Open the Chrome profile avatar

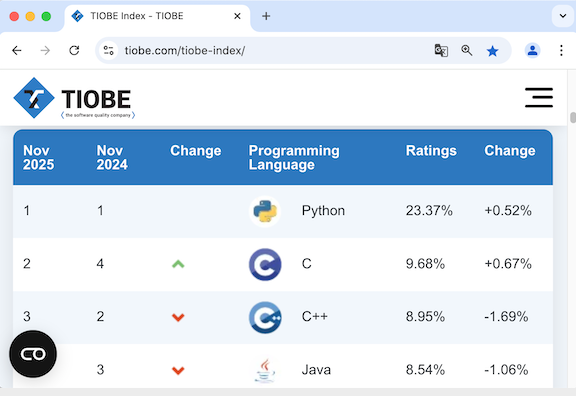(532, 50)
